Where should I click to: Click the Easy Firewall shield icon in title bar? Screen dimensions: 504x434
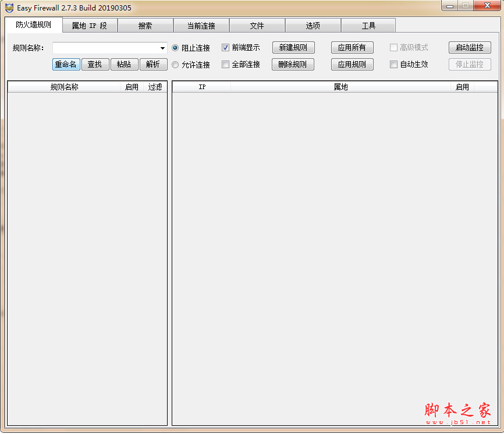pyautogui.click(x=9, y=8)
